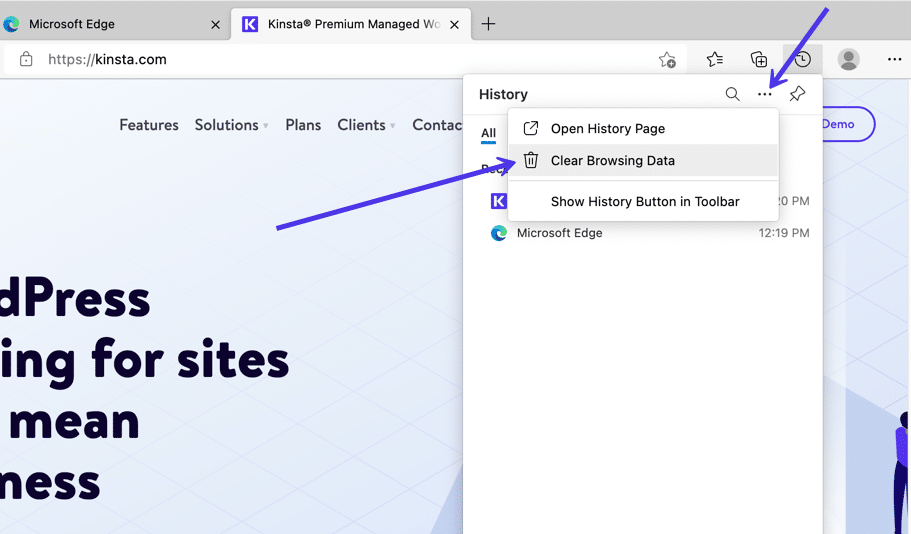Close the Kinsta tab
Viewport: 911px width, 534px height.
454,24
